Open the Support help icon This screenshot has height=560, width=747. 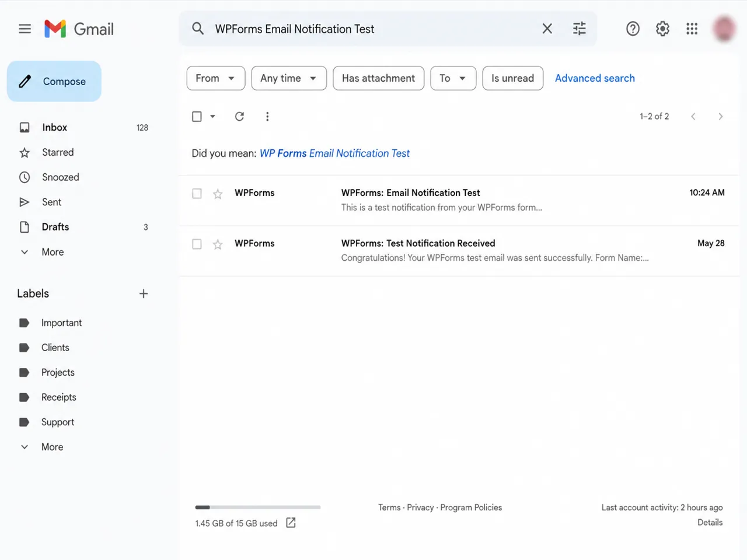(633, 29)
